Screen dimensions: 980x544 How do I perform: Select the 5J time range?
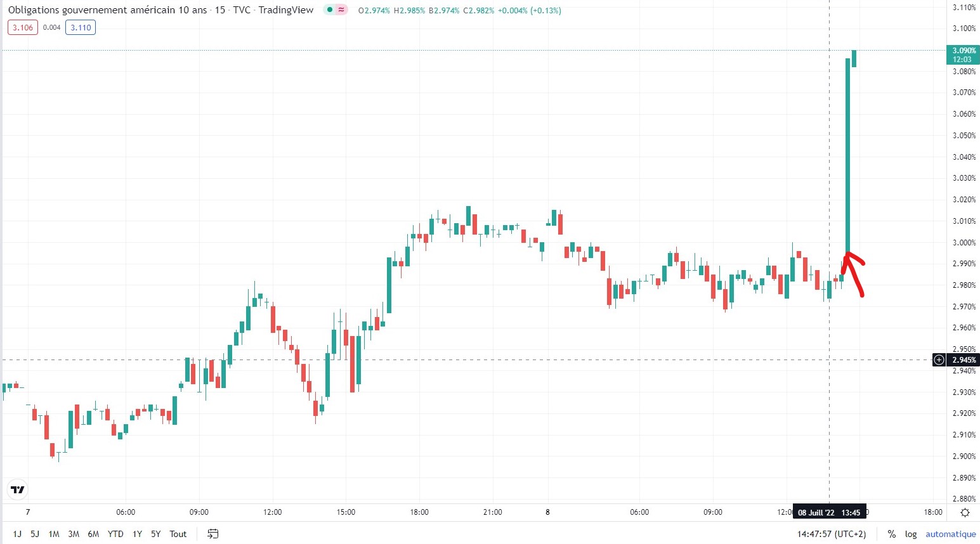pos(35,534)
